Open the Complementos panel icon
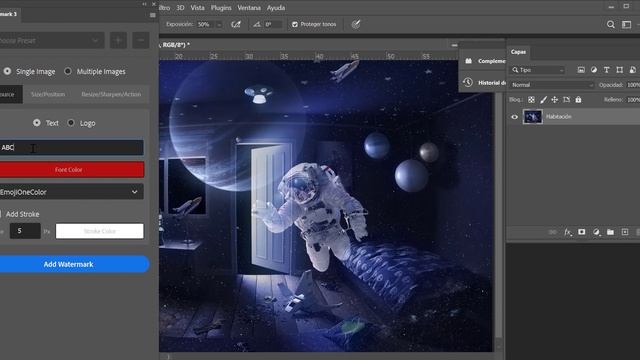640x360 pixels. click(469, 61)
